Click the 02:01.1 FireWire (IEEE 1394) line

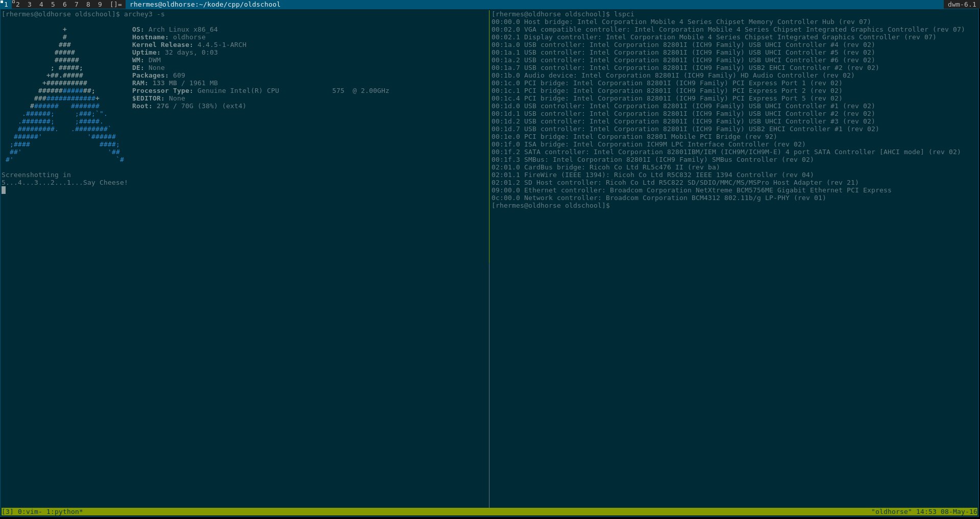(652, 175)
